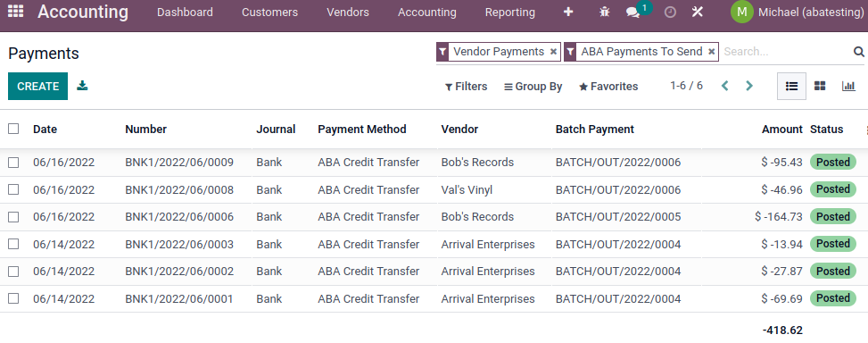Open the Vendors menu
This screenshot has width=868, height=343.
click(x=348, y=13)
